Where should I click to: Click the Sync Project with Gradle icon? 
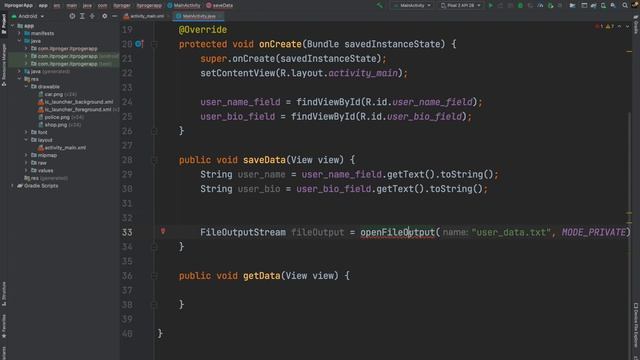pos(593,5)
